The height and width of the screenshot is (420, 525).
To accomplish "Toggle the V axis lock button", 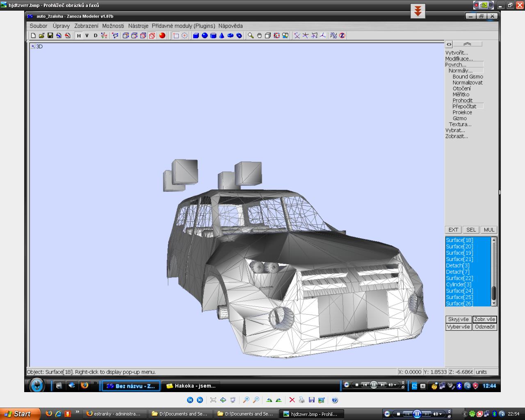I will click(x=87, y=36).
